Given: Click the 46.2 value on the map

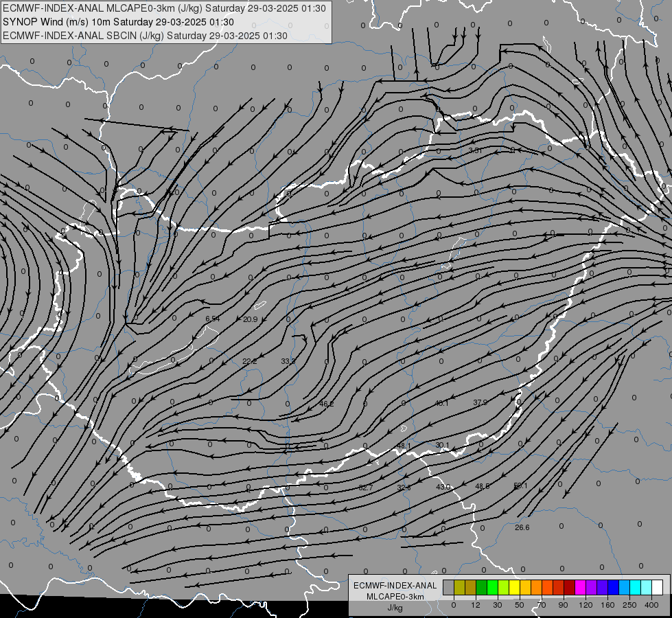Looking at the screenshot, I should point(327,404).
